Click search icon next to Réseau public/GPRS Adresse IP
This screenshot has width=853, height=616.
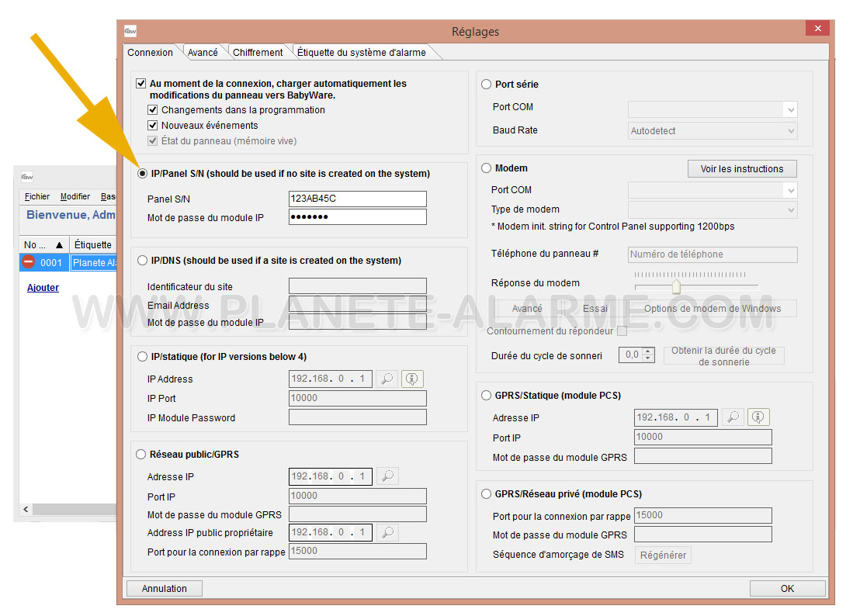(x=387, y=476)
